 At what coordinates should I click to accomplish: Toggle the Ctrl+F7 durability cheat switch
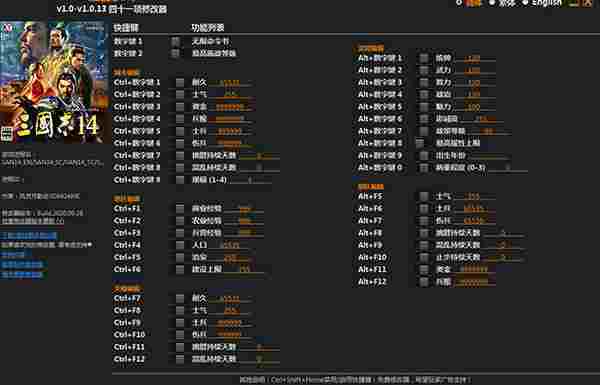[179, 298]
